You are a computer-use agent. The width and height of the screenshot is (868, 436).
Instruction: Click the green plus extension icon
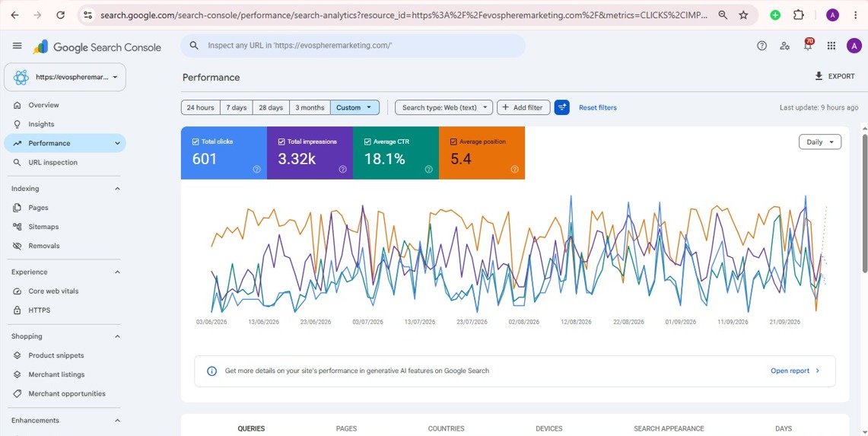pyautogui.click(x=775, y=15)
